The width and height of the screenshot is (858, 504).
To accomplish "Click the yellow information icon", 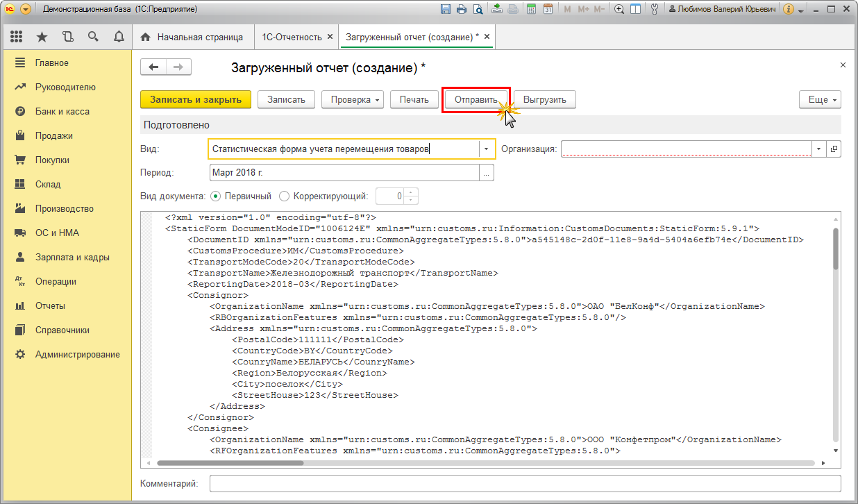I will pyautogui.click(x=788, y=10).
